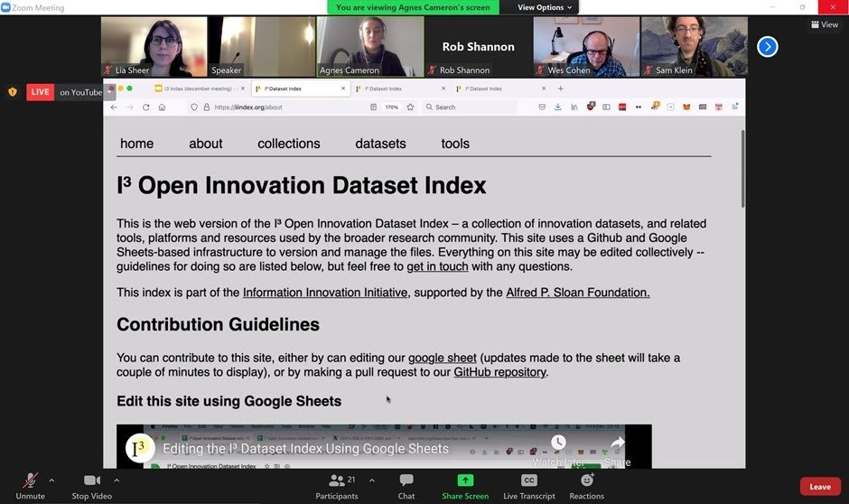Viewport: 849px width, 504px height.
Task: Select Lia Sheer's video thumbnail
Action: coord(154,46)
